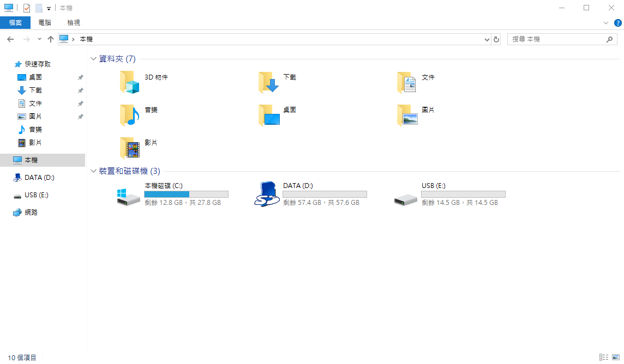
Task: Click the text 剩餘 57.4 GB，共 57.6 GB
Action: 321,203
